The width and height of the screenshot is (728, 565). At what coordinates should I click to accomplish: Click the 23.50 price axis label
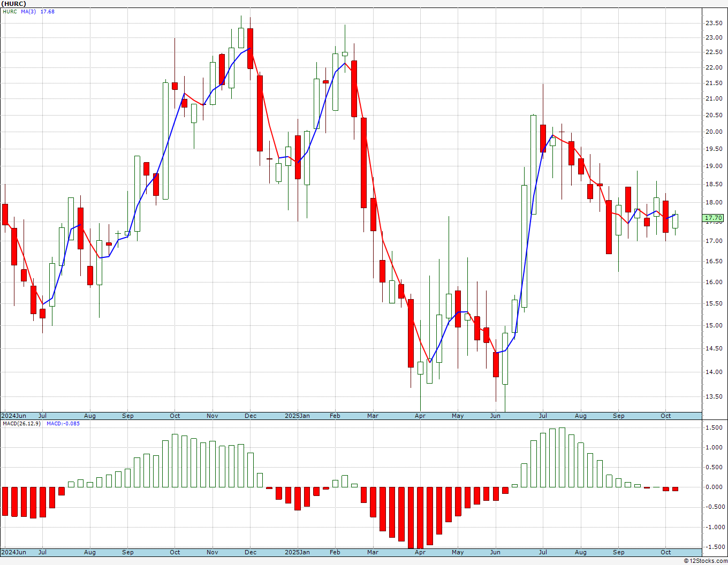tap(714, 23)
